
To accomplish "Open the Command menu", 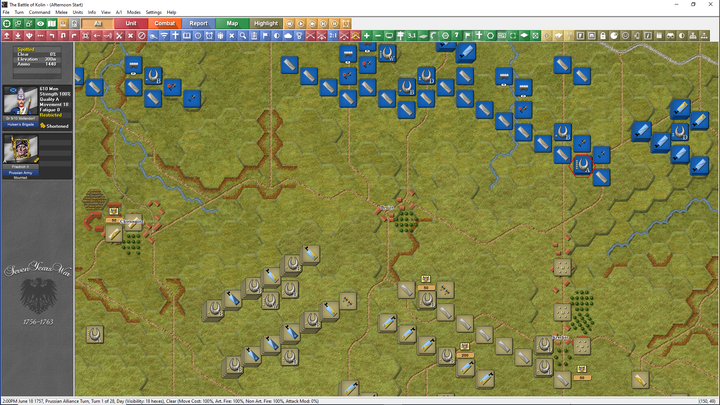I will tap(39, 12).
